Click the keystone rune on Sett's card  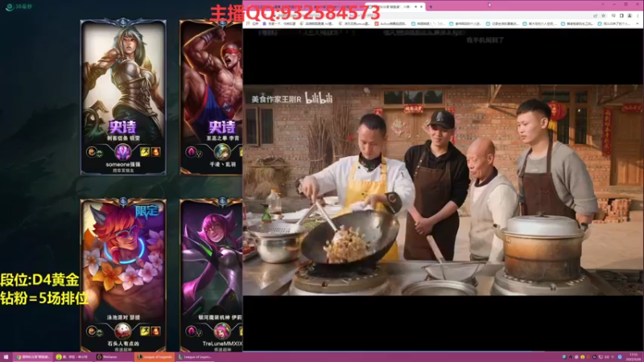(x=92, y=331)
